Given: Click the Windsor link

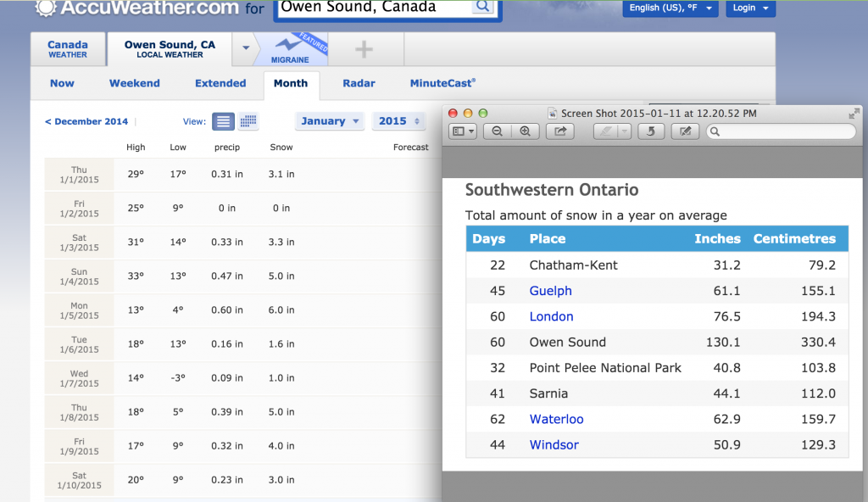Looking at the screenshot, I should click(554, 445).
